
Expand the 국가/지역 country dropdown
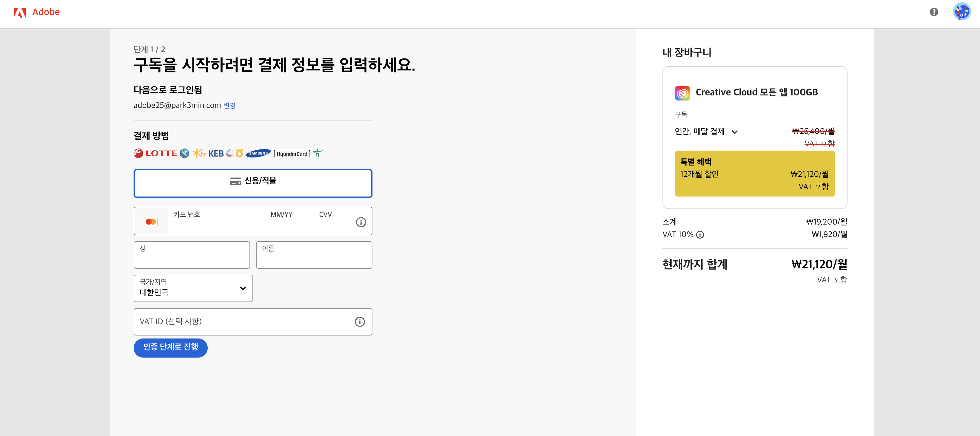click(x=193, y=288)
